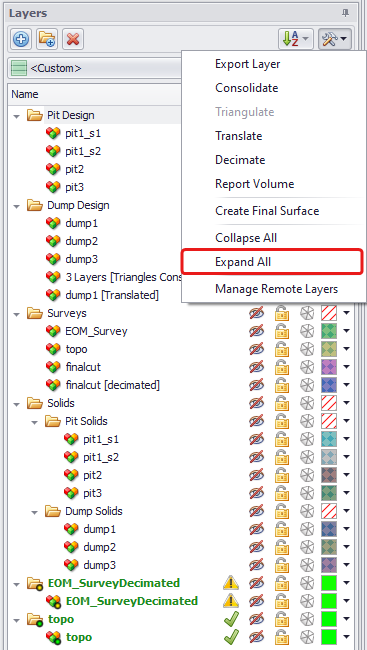Choose Expand All from the menu

coord(243,262)
